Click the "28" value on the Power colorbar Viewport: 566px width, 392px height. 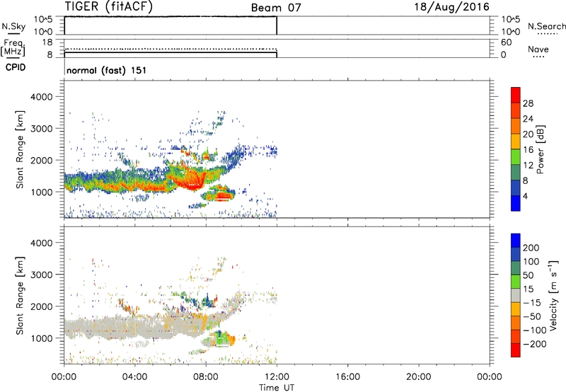[x=528, y=103]
